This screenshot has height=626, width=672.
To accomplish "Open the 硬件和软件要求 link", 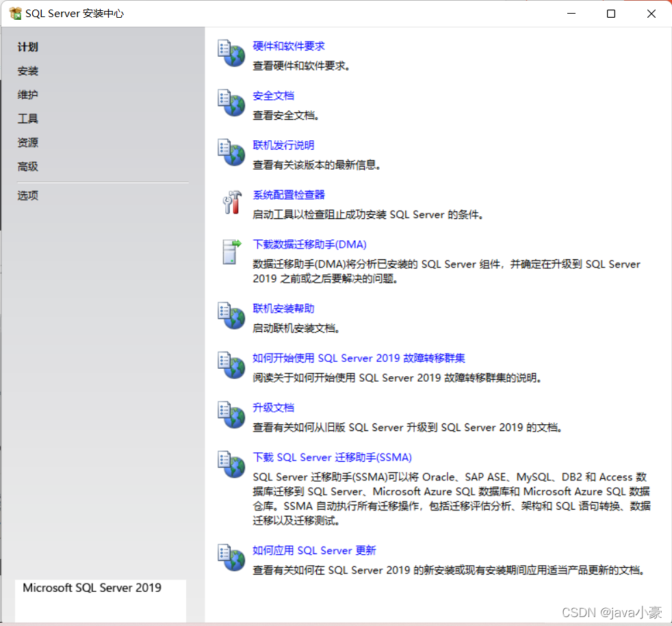I will (288, 47).
